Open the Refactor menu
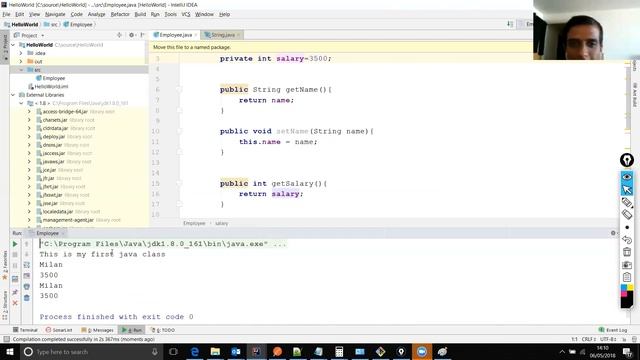 pyautogui.click(x=120, y=14)
